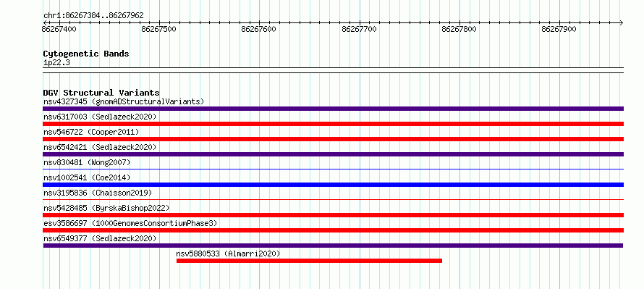Viewport: 644px width, 289px height.
Task: Click the nsv4327345 gnomADStructuralVariants label
Action: click(x=124, y=101)
